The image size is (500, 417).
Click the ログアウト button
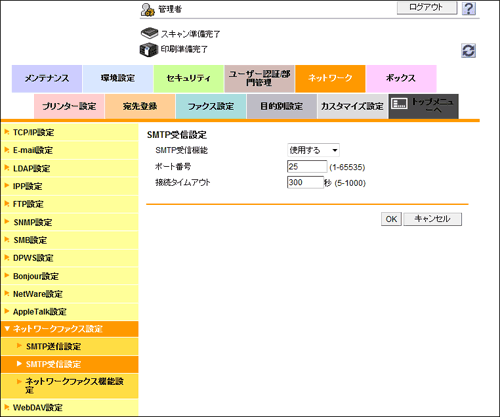(x=427, y=7)
